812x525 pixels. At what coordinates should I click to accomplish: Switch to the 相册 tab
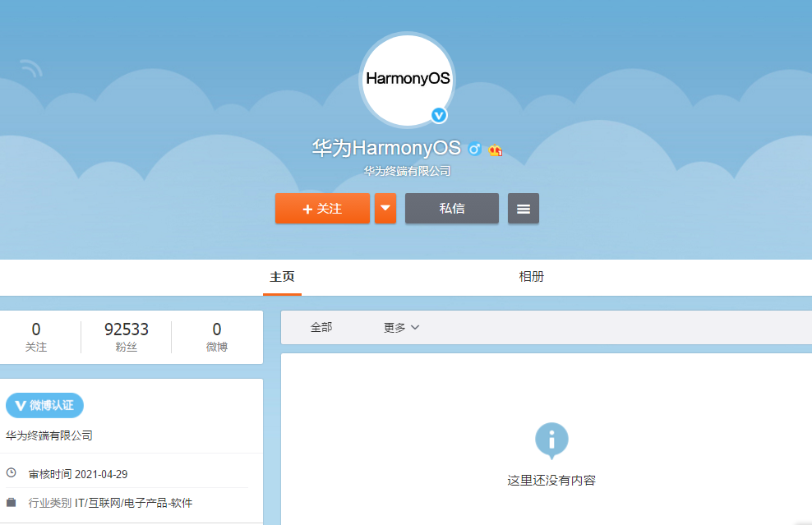coord(531,277)
